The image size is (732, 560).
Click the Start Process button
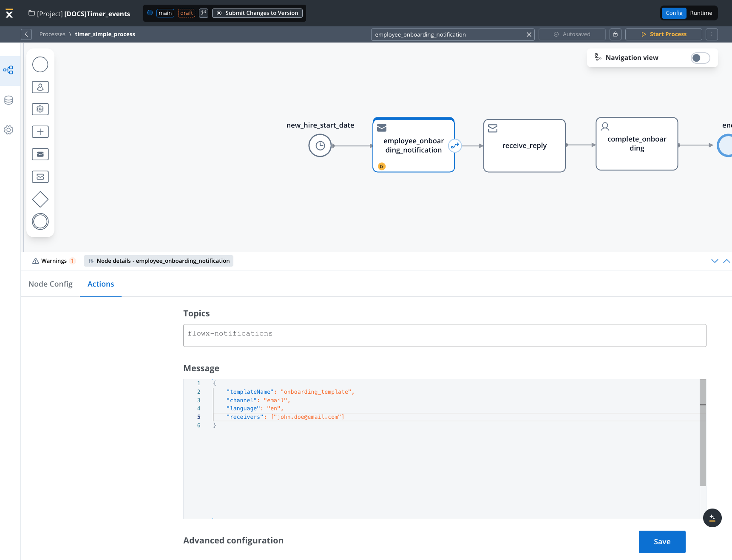click(x=664, y=34)
